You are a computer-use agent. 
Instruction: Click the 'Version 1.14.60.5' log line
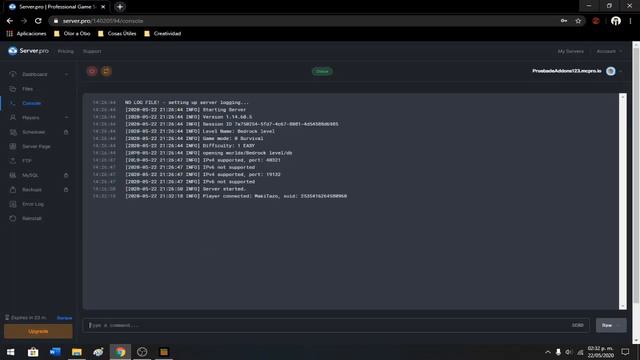click(188, 117)
